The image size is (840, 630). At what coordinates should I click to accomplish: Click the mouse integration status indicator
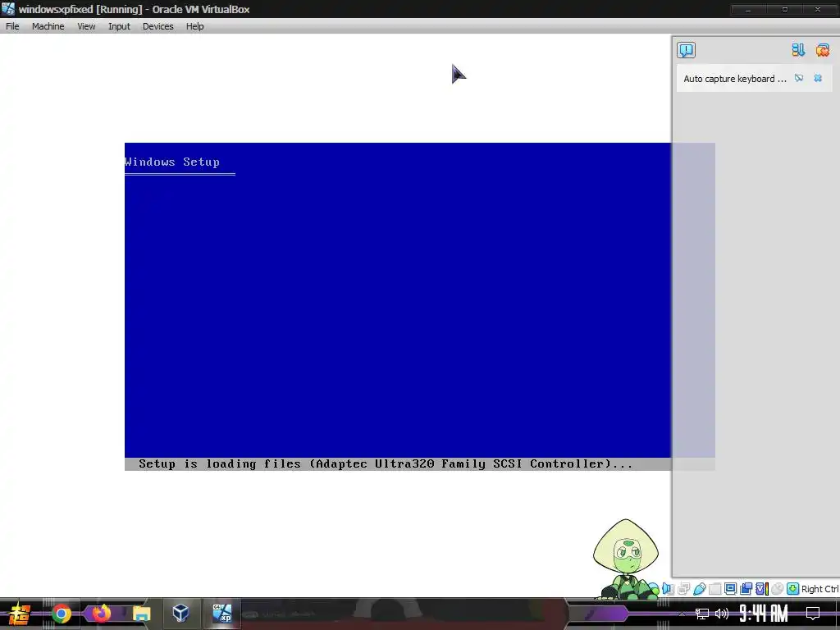point(778,589)
